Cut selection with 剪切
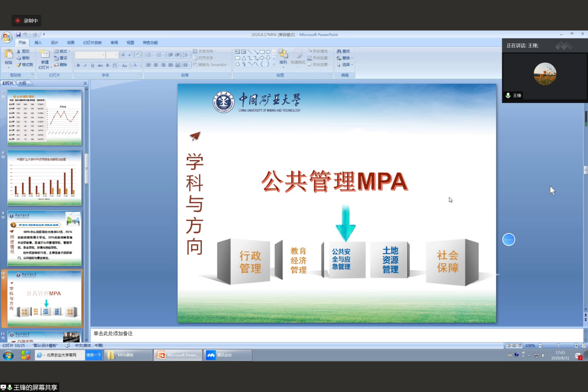588x392 pixels. click(x=23, y=51)
